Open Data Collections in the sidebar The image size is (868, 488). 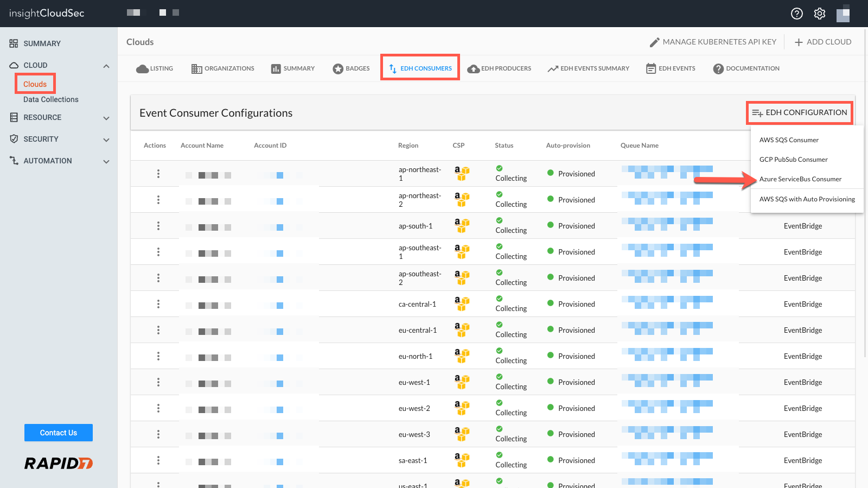click(51, 99)
